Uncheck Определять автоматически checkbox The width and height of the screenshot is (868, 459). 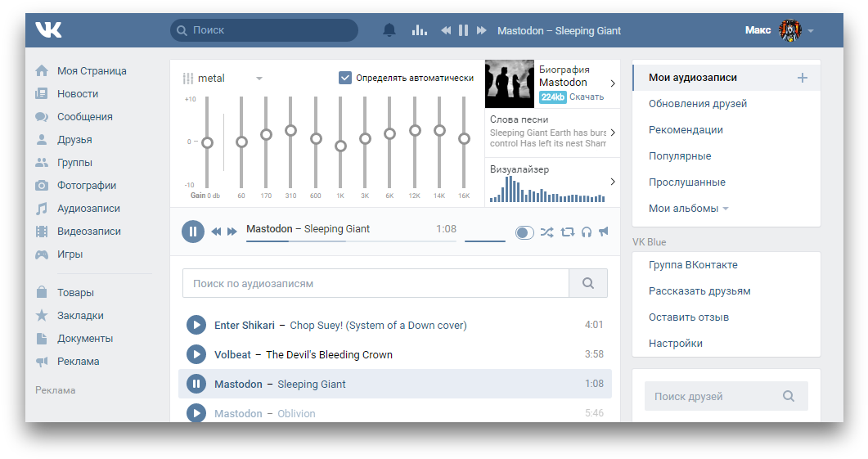pos(345,78)
